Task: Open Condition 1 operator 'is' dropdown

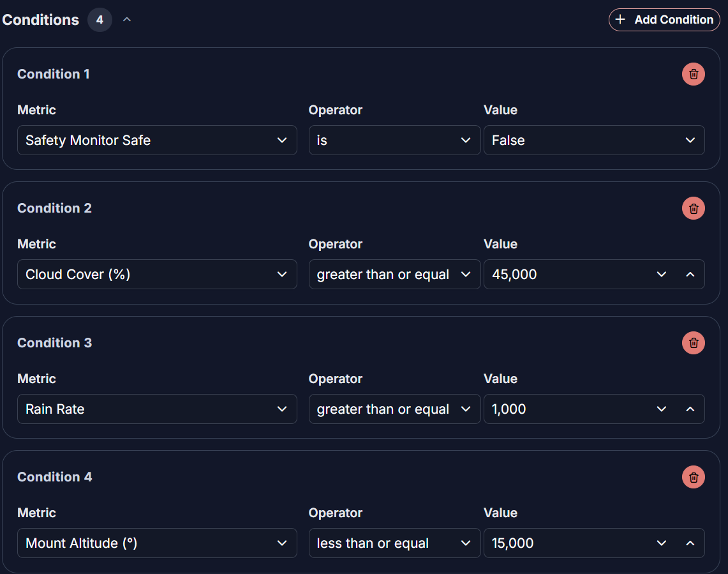Action: click(394, 140)
